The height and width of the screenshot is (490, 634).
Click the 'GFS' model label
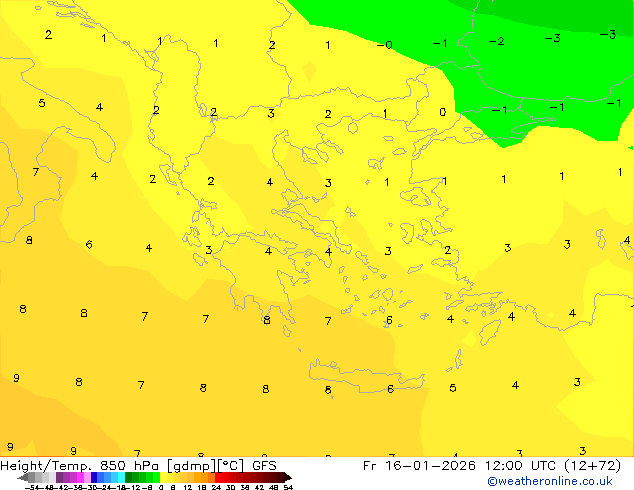click(x=264, y=465)
